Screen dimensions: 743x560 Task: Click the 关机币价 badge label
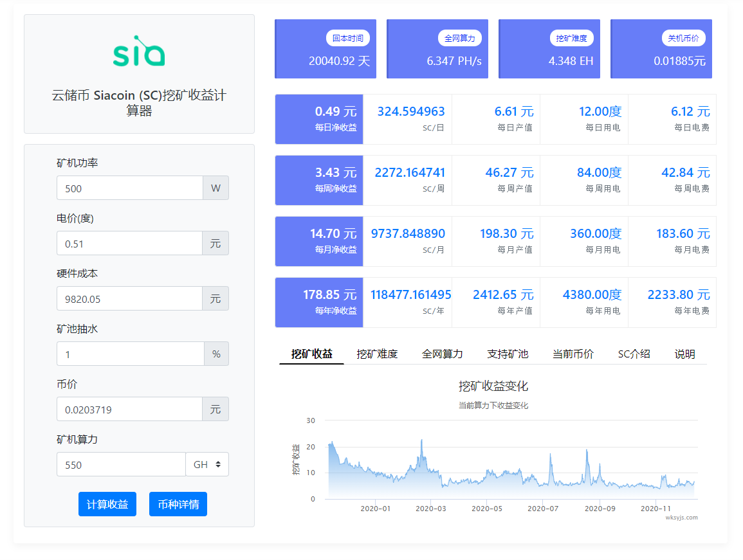pyautogui.click(x=683, y=39)
